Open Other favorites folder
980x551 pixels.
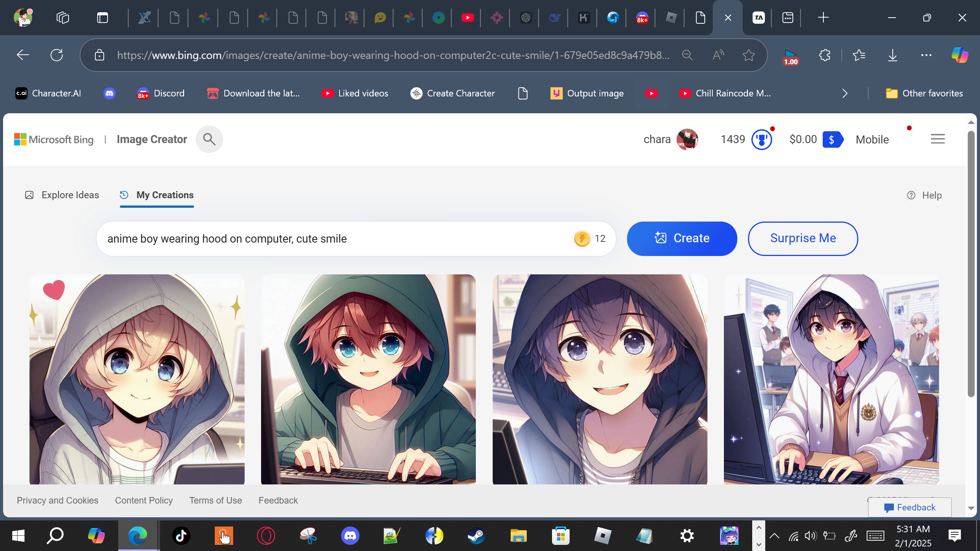point(924,93)
